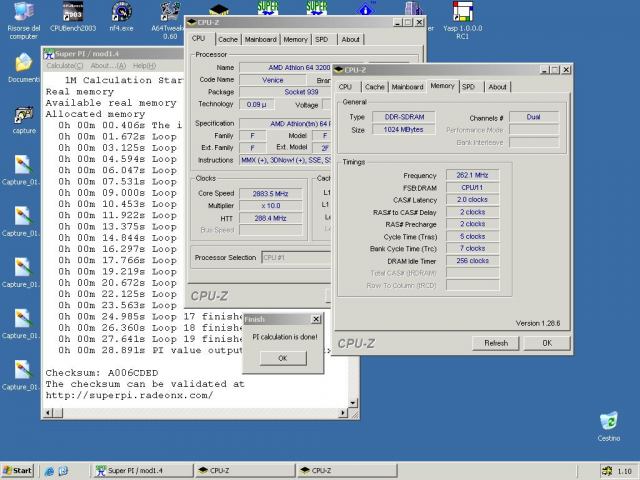Launch A64Tweaker 0.60 desktop icon
This screenshot has width=640, height=480.
[170, 20]
